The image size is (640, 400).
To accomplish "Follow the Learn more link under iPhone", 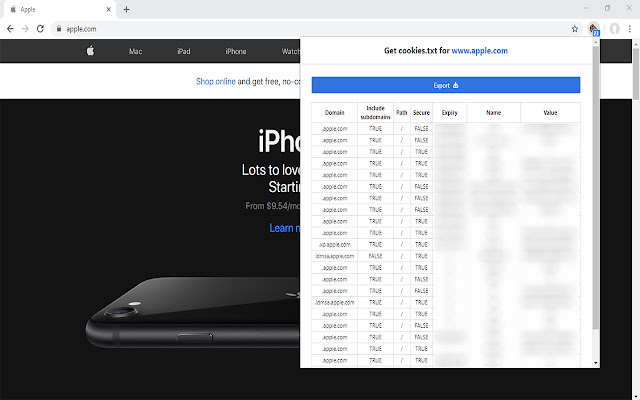I will click(285, 228).
